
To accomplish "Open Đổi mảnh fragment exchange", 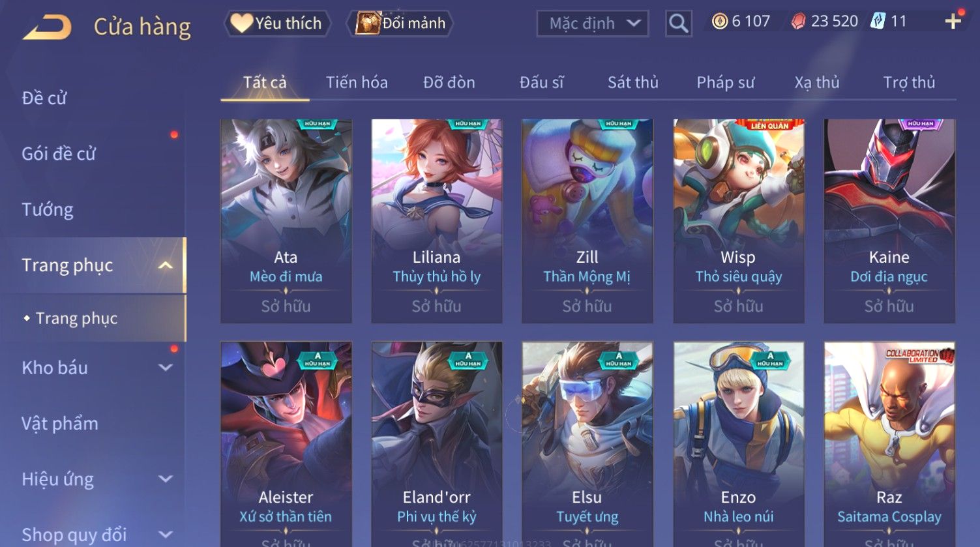I will coord(400,23).
